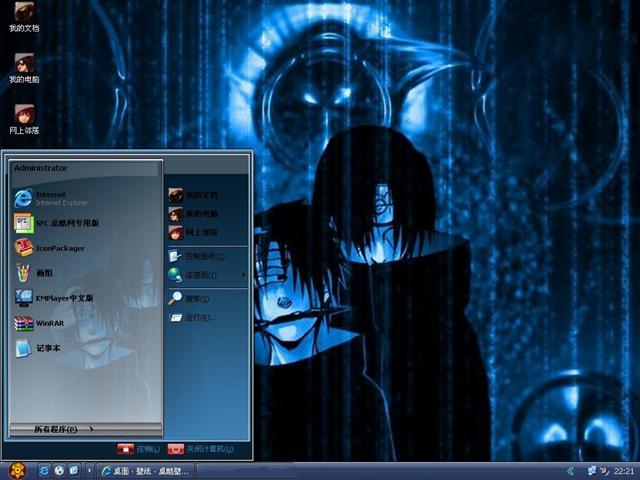Launch Internet Explorer from quick launch bar
640x480 pixels.
coord(44,471)
